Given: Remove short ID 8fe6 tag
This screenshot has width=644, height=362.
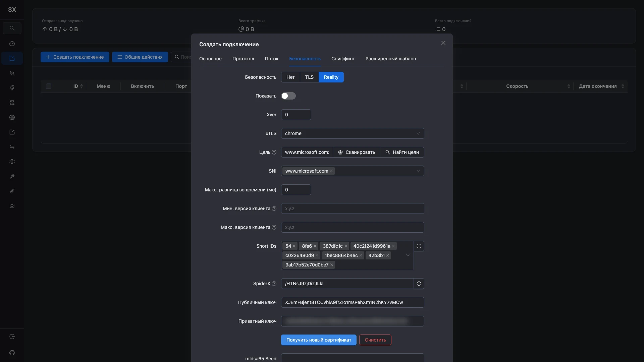Looking at the screenshot, I should (x=315, y=246).
